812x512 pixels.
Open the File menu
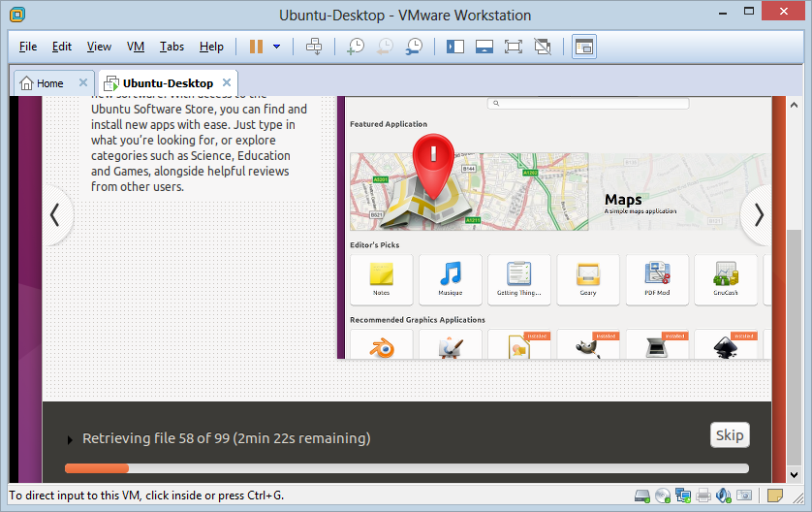pos(28,47)
